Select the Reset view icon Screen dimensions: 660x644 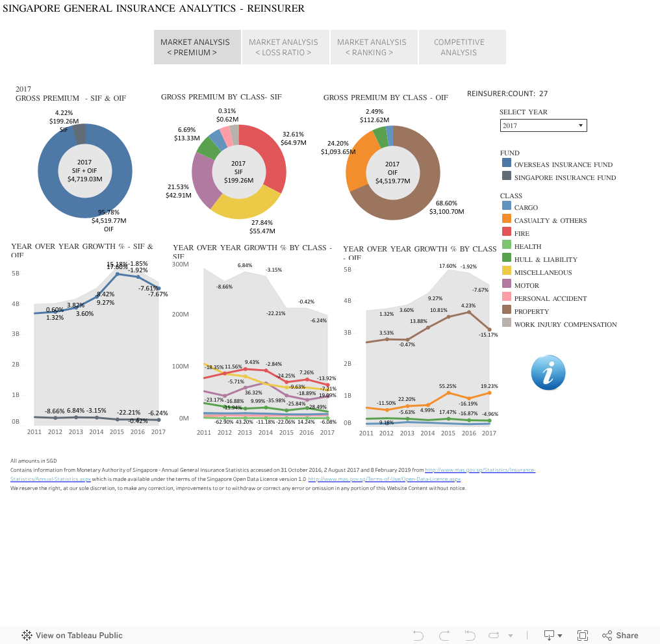(469, 635)
